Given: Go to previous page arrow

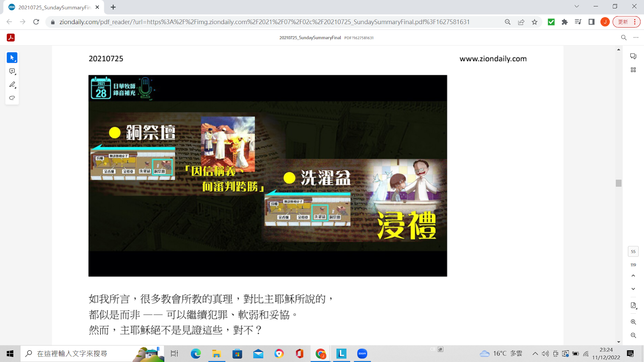Looking at the screenshot, I should [x=633, y=276].
